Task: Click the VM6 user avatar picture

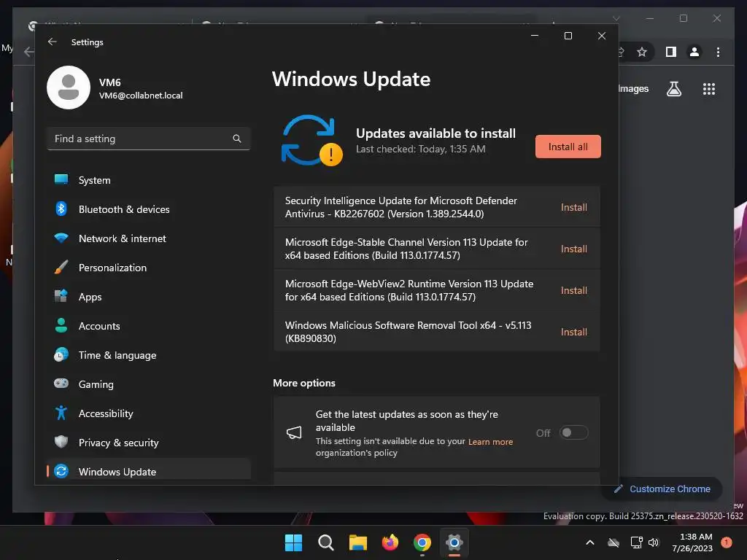Action: (x=69, y=87)
